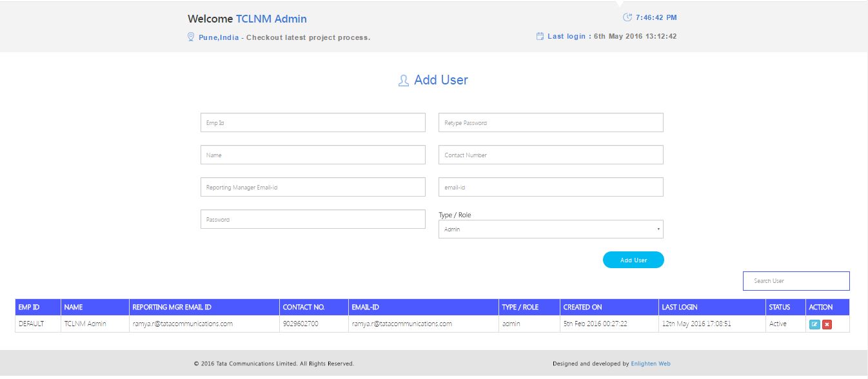The height and width of the screenshot is (379, 868).
Task: Click the Search User box
Action: pos(796,281)
